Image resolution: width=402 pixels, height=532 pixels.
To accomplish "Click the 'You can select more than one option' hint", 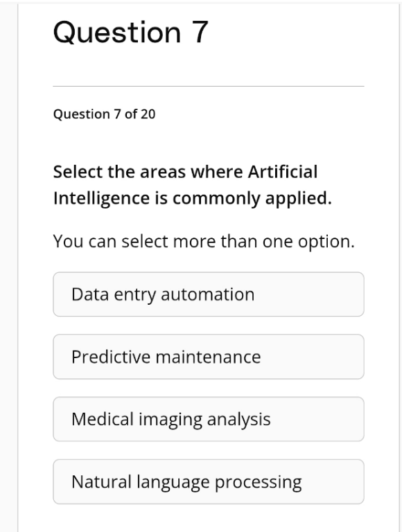I will (x=204, y=242).
